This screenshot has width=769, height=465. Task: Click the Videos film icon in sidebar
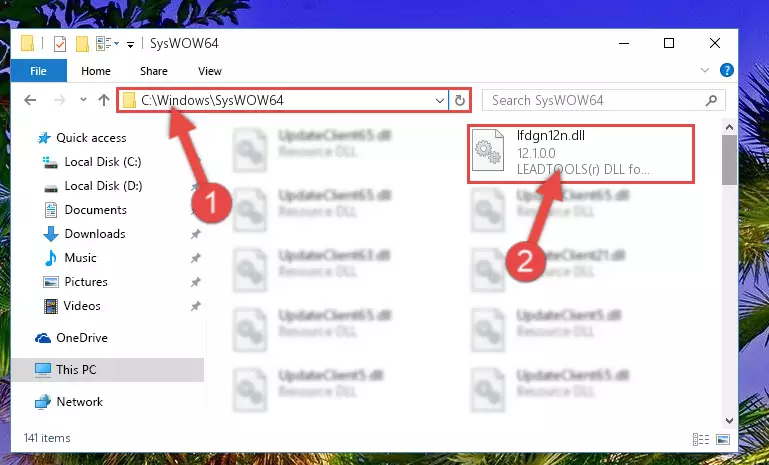point(51,306)
